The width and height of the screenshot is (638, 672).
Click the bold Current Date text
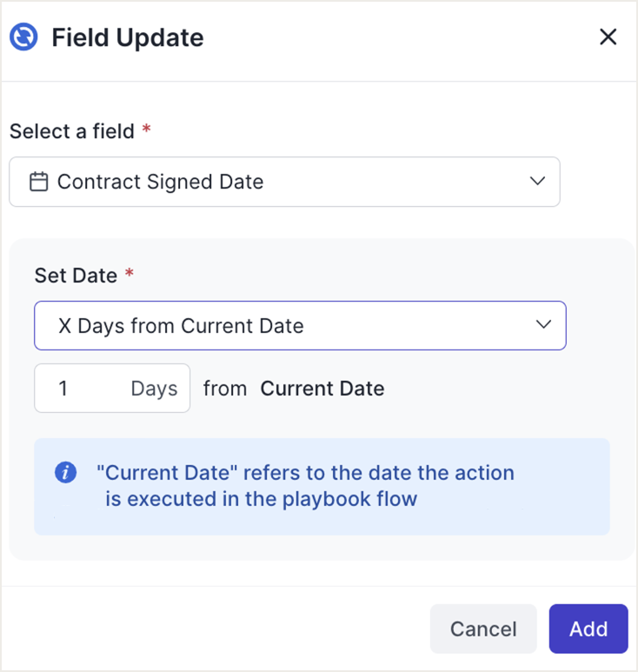(x=322, y=389)
